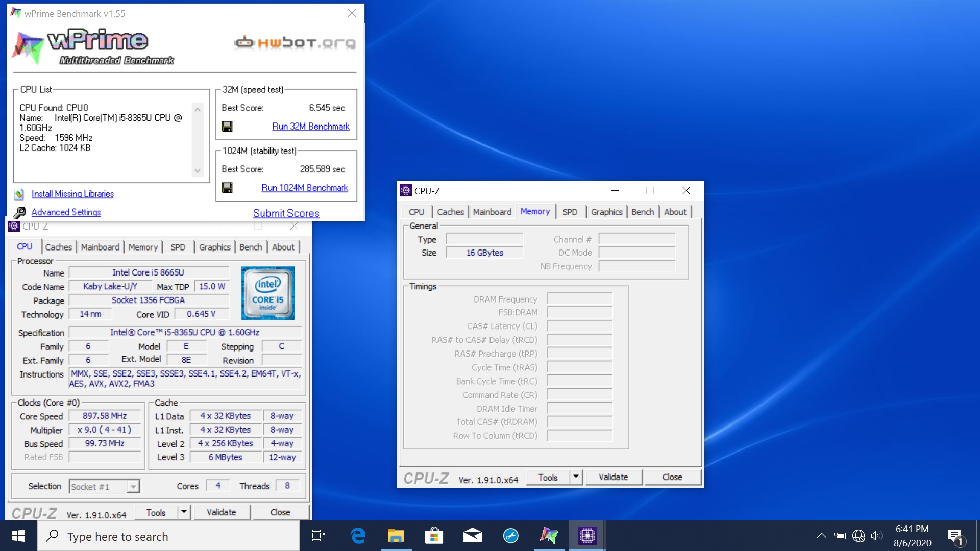Switch to Mainboard tab in left CPU-Z
Viewport: 980px width, 551px height.
[x=100, y=247]
